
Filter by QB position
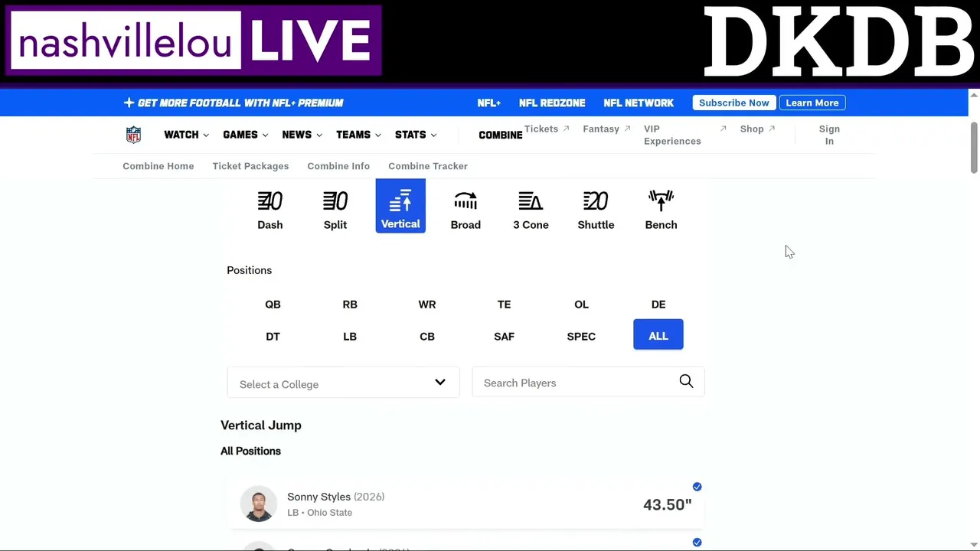point(273,305)
